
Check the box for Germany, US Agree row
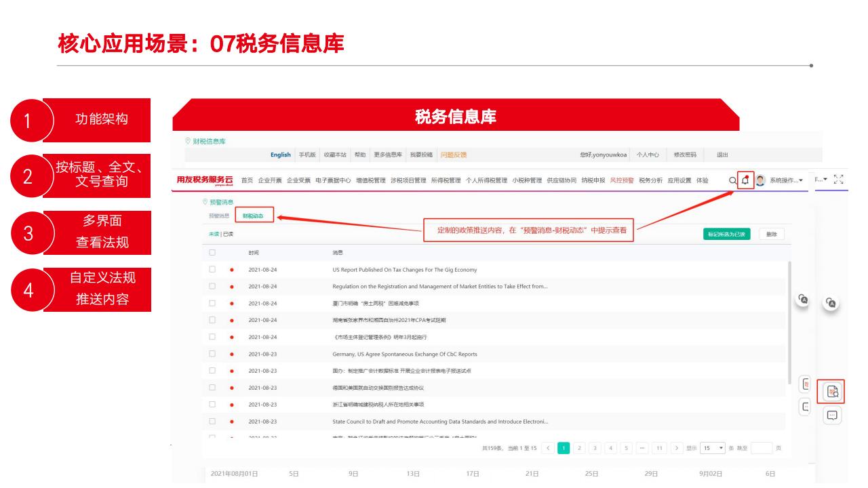pos(212,354)
